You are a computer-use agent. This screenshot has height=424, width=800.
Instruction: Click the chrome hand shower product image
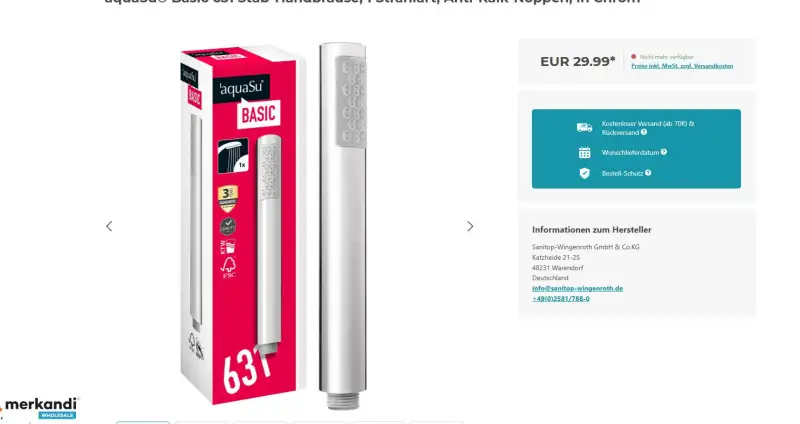pyautogui.click(x=343, y=226)
